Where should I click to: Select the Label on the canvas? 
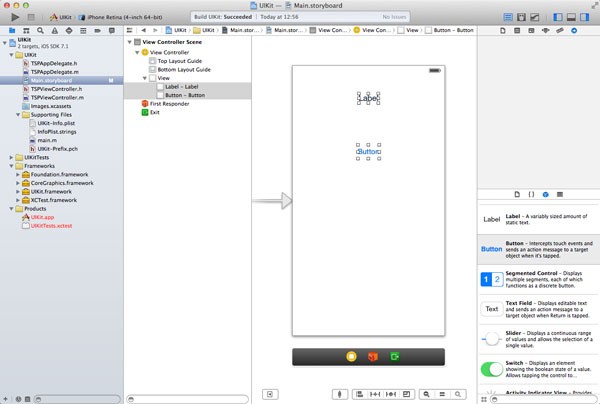pos(368,98)
